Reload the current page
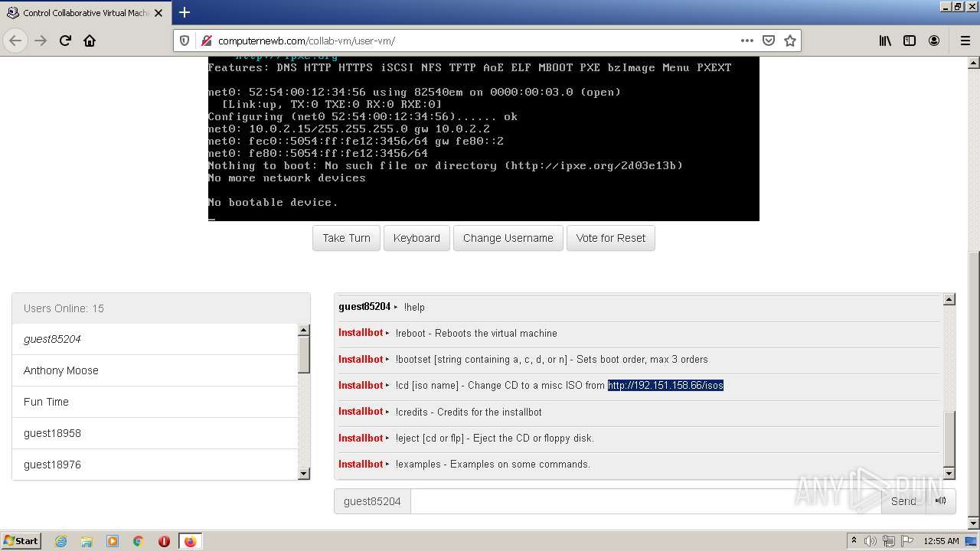This screenshot has width=980, height=551. coord(65,41)
